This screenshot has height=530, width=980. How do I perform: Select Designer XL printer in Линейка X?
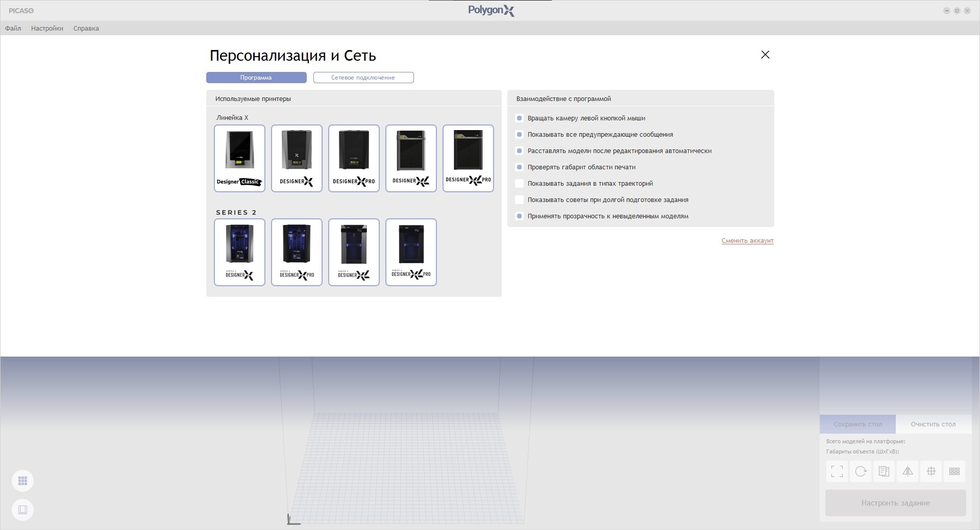tap(411, 158)
